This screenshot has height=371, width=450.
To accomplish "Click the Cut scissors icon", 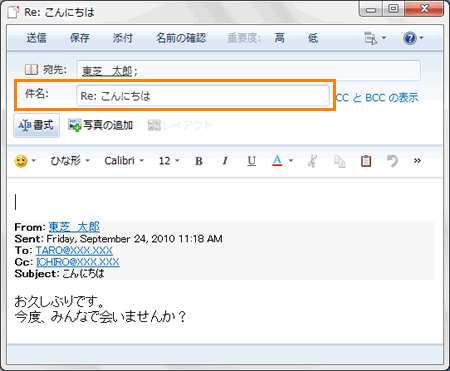I will [x=312, y=161].
